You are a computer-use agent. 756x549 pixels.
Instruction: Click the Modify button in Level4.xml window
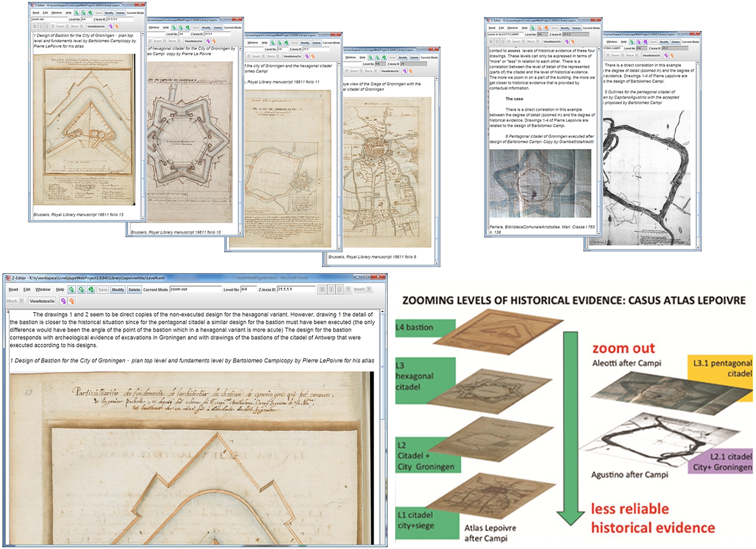click(118, 289)
